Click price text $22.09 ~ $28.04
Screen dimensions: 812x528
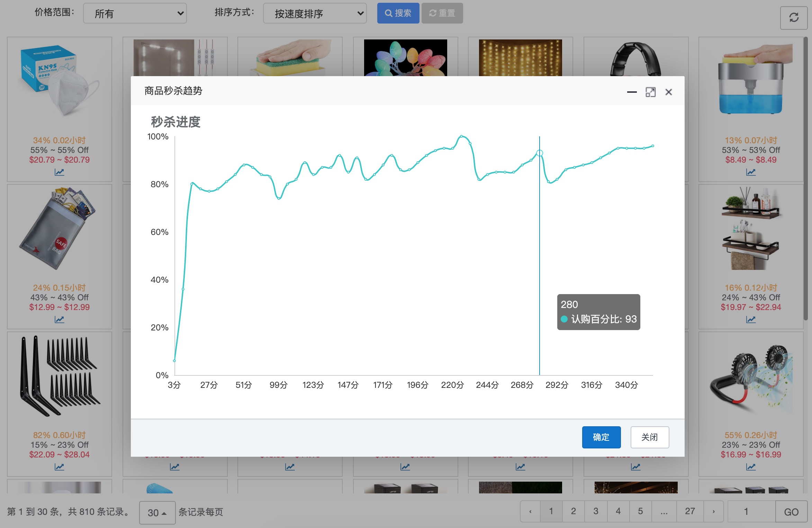[59, 455]
